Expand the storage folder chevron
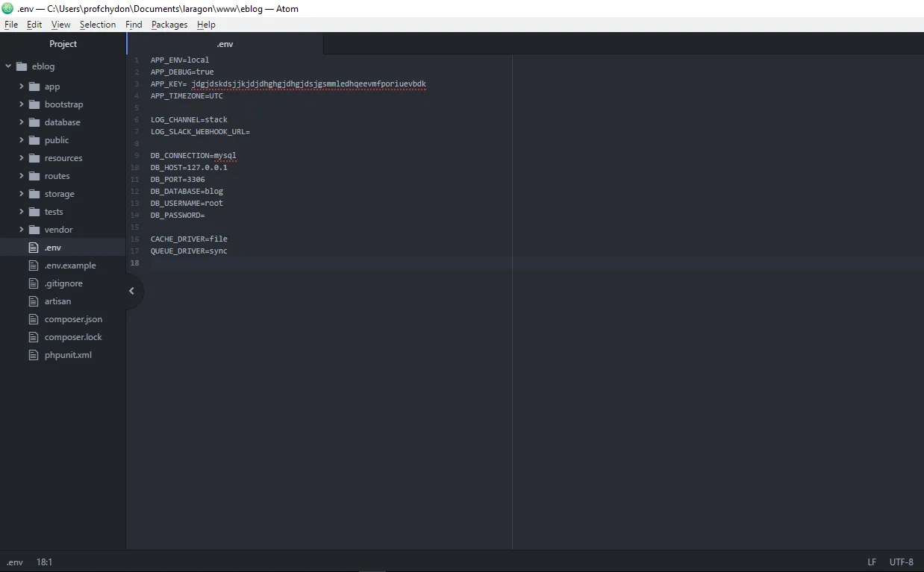The height and width of the screenshot is (572, 924). pyautogui.click(x=22, y=194)
